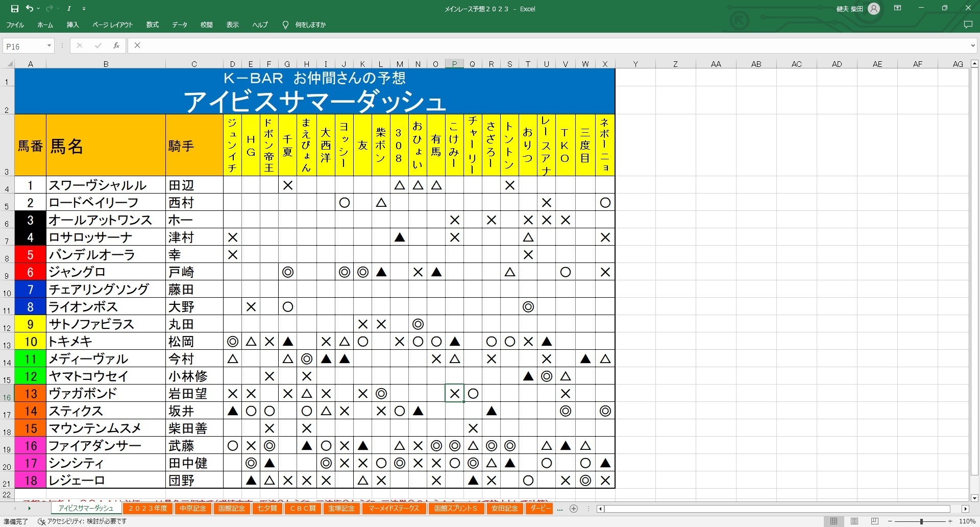Image resolution: width=980 pixels, height=527 pixels.
Task: Click the Insert Function fx button
Action: click(116, 45)
